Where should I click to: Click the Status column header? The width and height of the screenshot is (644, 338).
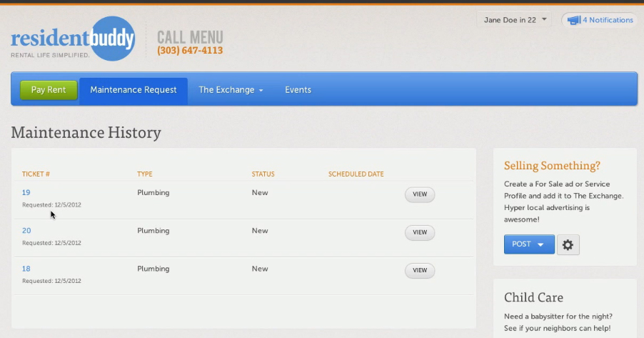coord(263,174)
